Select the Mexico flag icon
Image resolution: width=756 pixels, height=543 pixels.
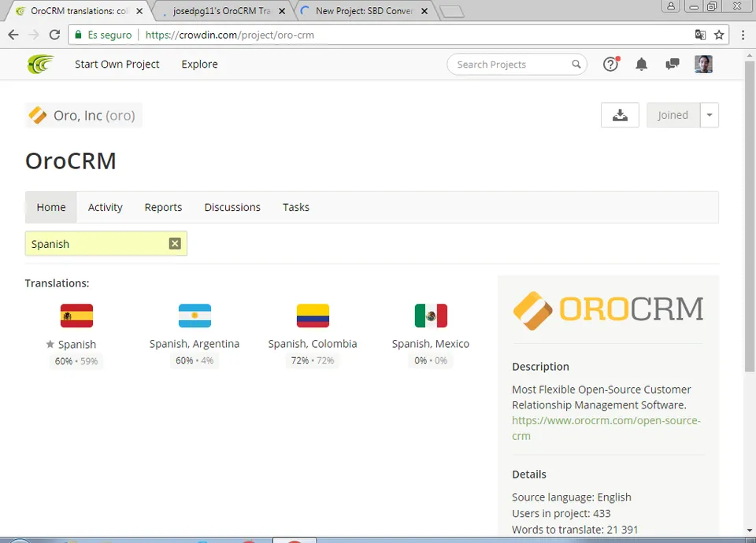pos(431,316)
